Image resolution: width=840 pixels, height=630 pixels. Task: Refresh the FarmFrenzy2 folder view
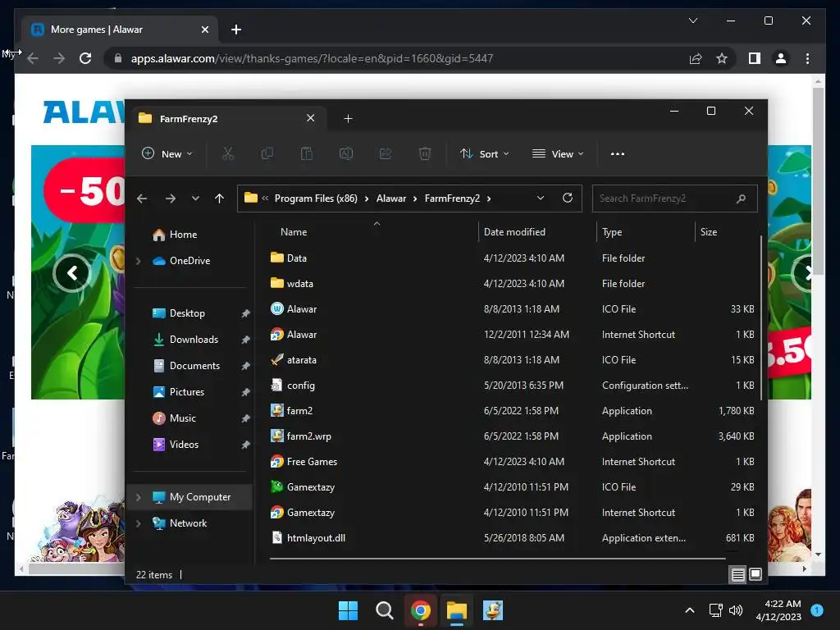click(x=568, y=199)
